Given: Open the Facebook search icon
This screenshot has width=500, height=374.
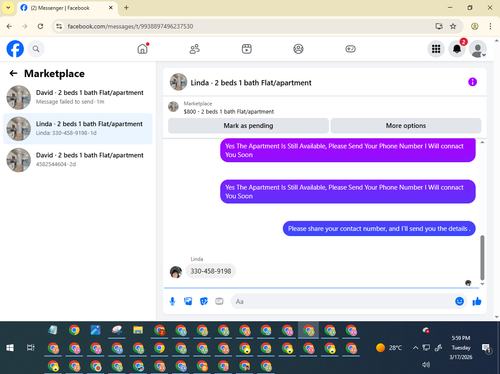Looking at the screenshot, I should tap(36, 49).
